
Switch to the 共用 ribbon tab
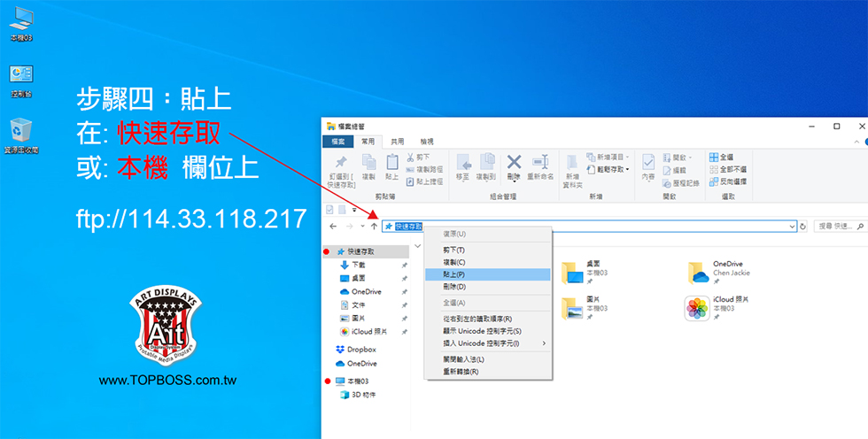pyautogui.click(x=398, y=142)
